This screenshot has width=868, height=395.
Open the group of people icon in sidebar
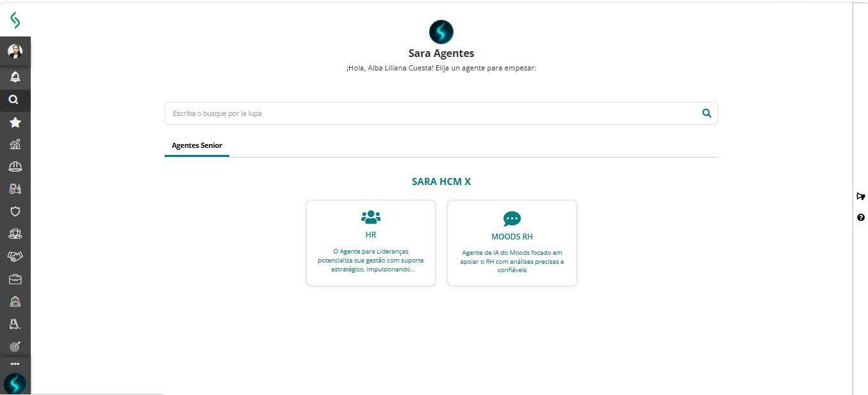pyautogui.click(x=15, y=234)
